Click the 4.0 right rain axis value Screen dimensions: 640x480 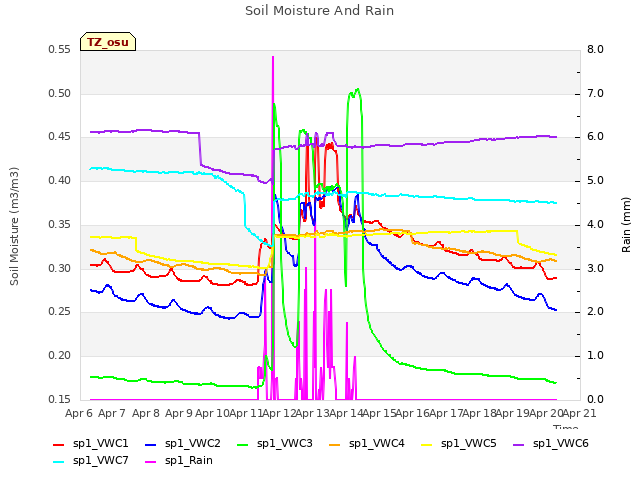pos(595,224)
